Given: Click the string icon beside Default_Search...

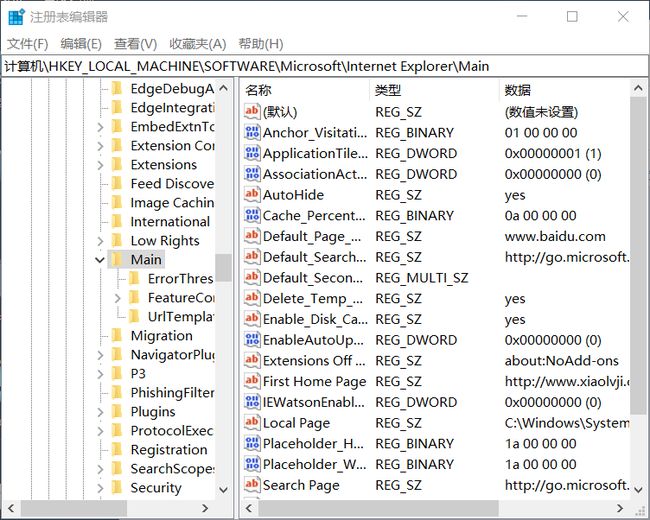Looking at the screenshot, I should (252, 256).
